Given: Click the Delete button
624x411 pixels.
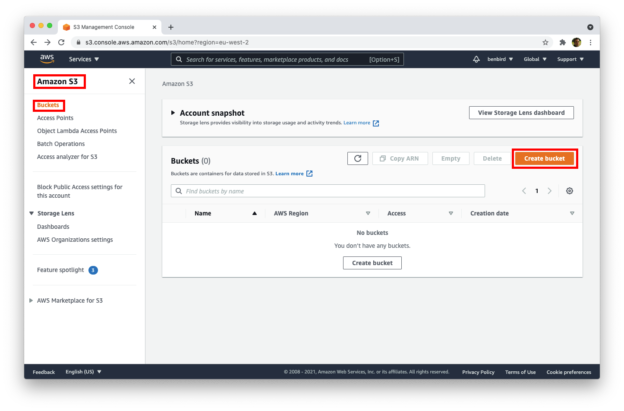Looking at the screenshot, I should point(492,158).
